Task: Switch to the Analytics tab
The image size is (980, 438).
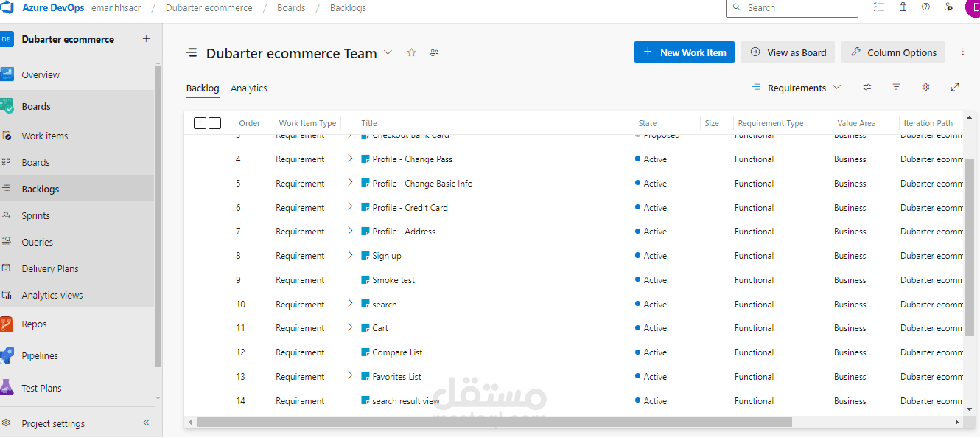Action: click(248, 88)
